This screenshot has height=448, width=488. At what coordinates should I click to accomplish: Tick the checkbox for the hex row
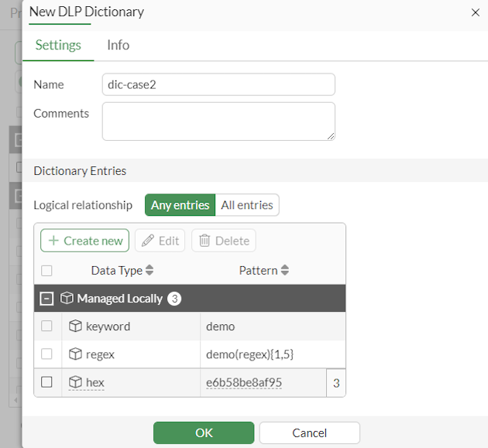point(47,382)
